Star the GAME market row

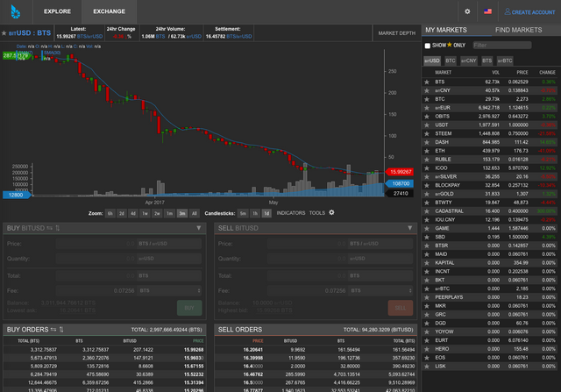tap(427, 228)
